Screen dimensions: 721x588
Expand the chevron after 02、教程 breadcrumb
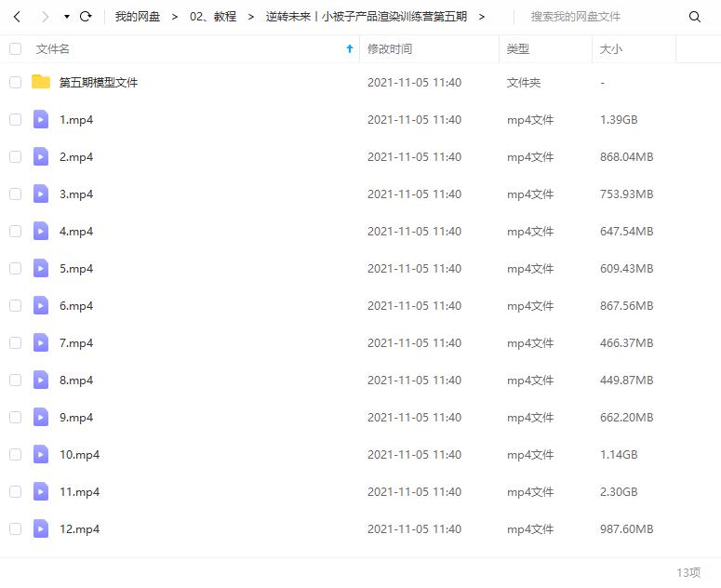251,17
